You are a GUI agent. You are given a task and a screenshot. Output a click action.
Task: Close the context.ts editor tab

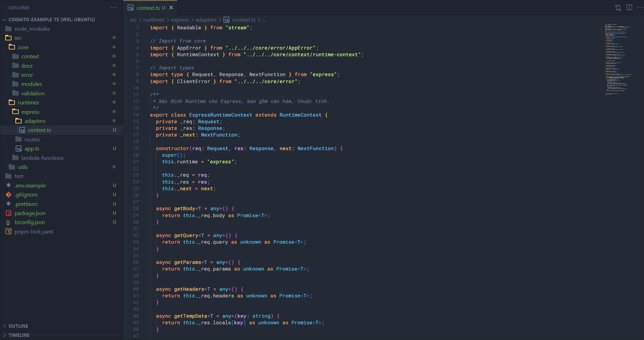coord(171,8)
